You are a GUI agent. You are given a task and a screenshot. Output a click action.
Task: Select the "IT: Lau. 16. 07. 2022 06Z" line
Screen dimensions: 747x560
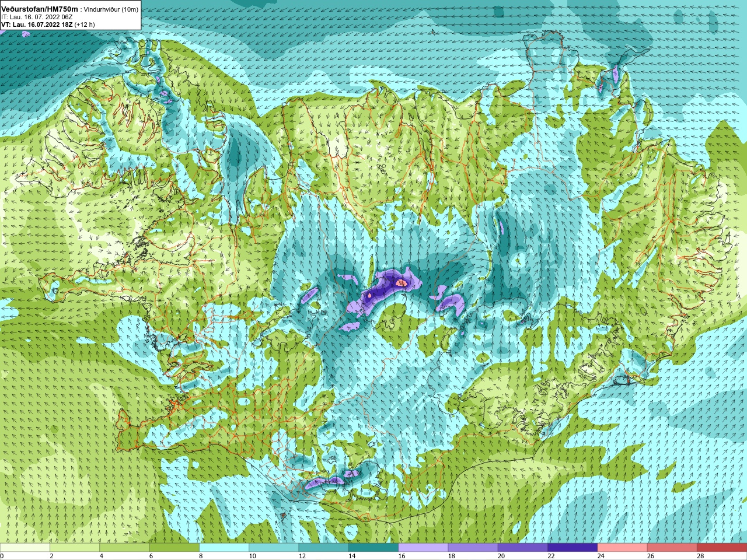[37, 17]
